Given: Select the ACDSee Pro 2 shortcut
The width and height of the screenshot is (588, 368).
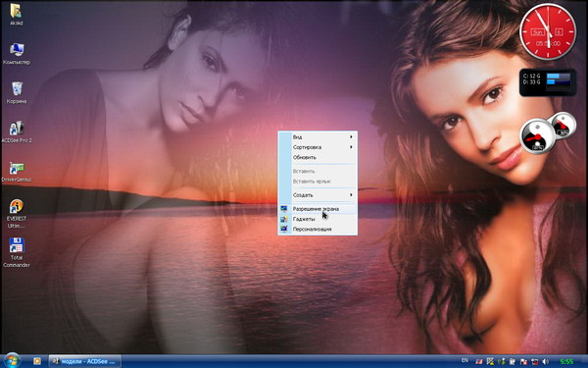Looking at the screenshot, I should 17,132.
